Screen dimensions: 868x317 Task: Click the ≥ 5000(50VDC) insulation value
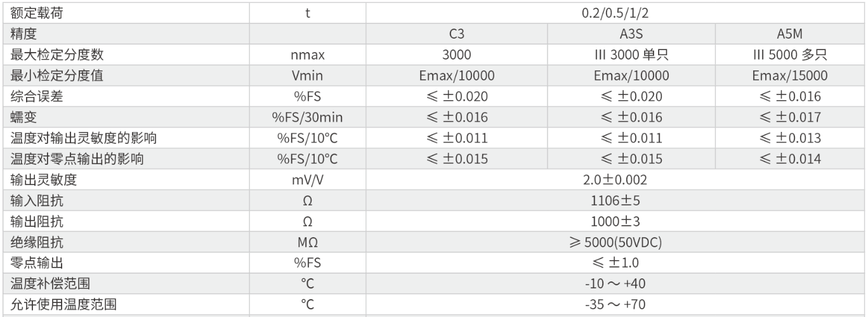click(x=615, y=243)
